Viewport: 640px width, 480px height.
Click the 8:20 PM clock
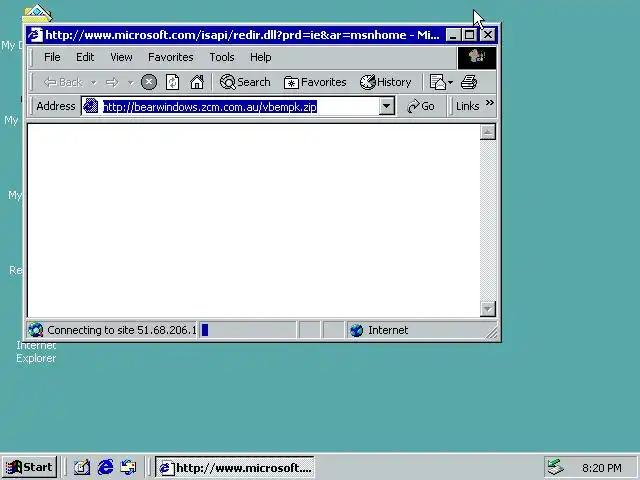point(602,468)
